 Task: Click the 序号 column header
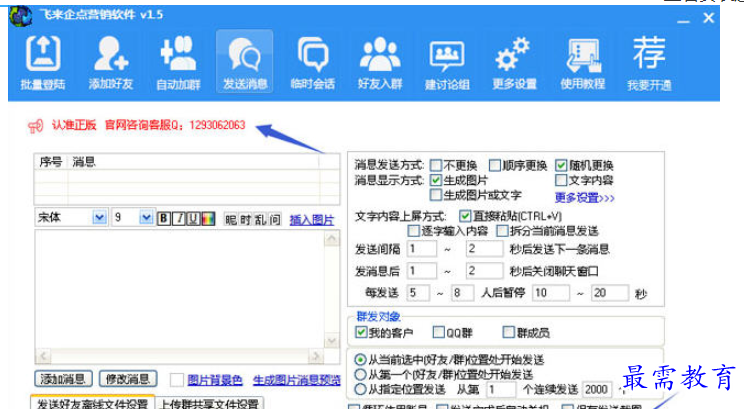point(51,162)
